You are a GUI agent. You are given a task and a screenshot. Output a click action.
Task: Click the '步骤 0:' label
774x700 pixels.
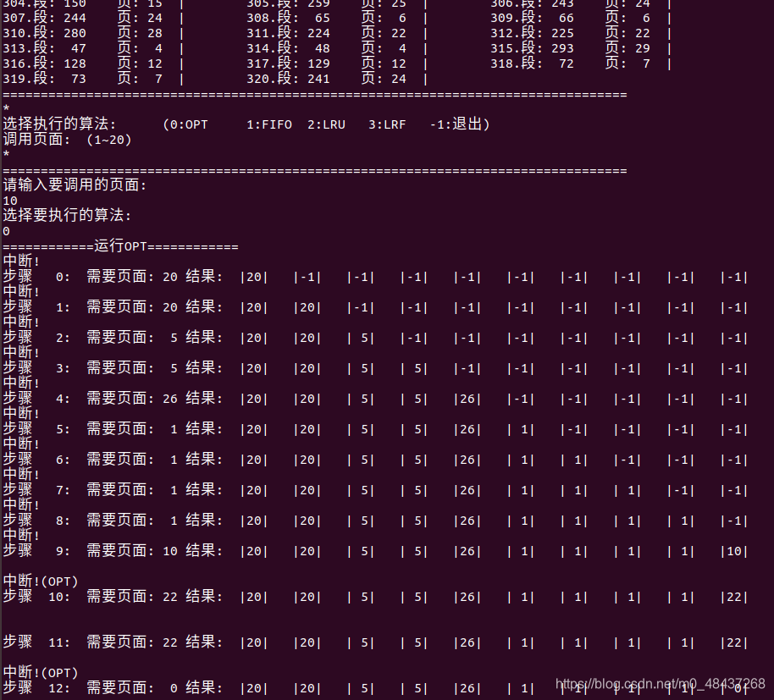pyautogui.click(x=36, y=277)
